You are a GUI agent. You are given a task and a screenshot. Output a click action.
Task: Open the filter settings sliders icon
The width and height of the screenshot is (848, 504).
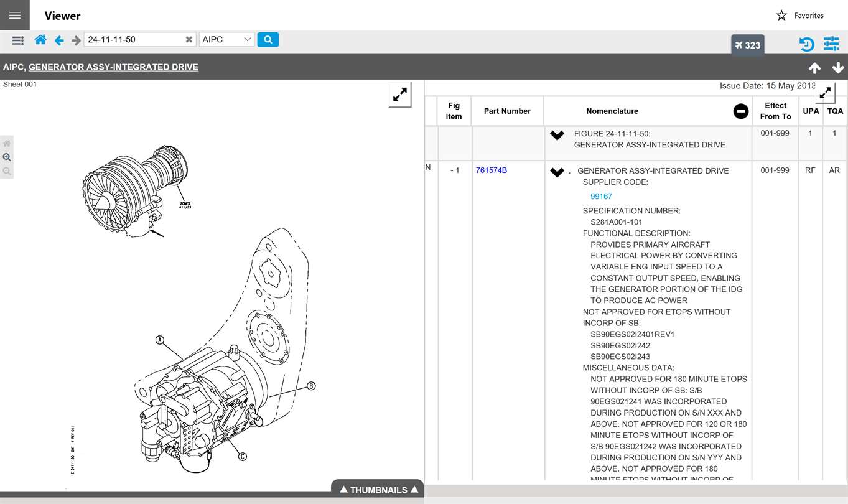[x=831, y=44]
